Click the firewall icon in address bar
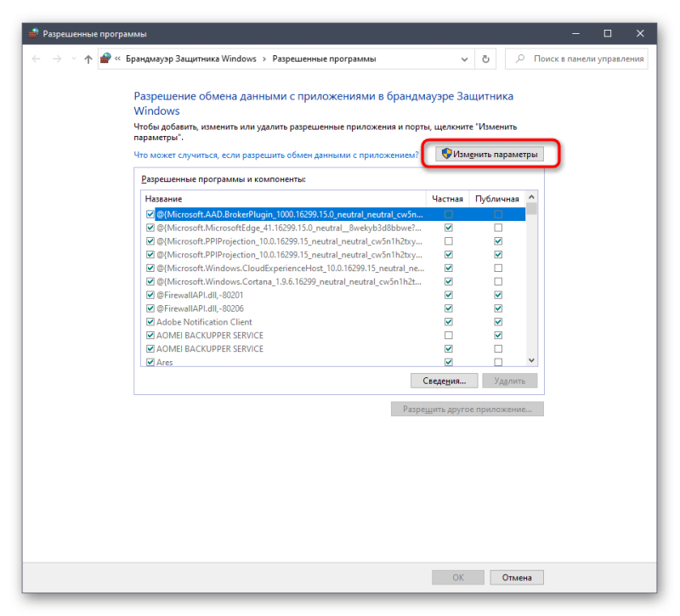This screenshot has height=616, width=680. [x=105, y=58]
